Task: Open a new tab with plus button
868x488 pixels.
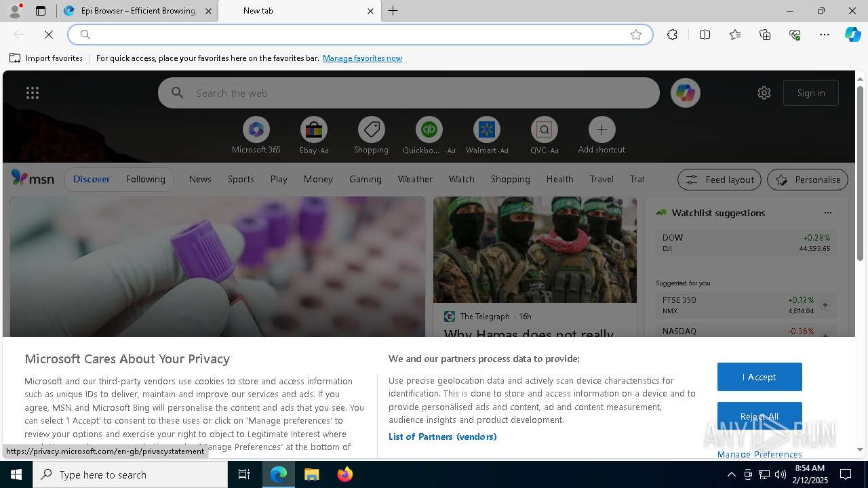Action: click(393, 11)
